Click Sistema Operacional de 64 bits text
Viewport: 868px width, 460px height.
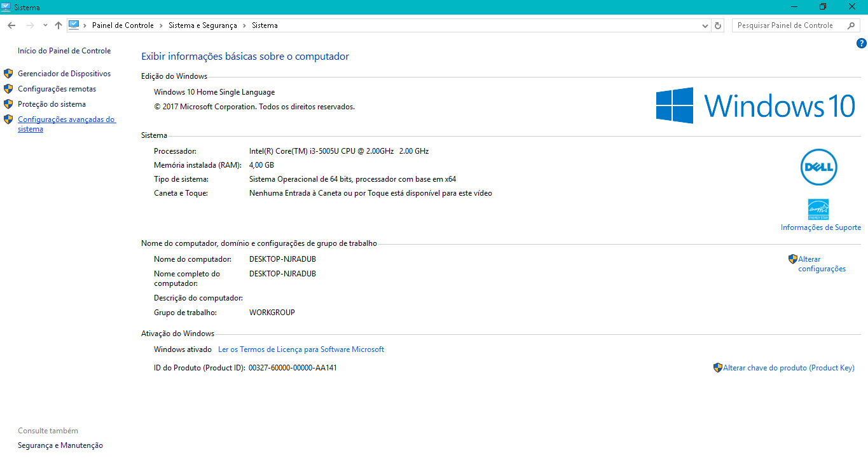pos(352,179)
